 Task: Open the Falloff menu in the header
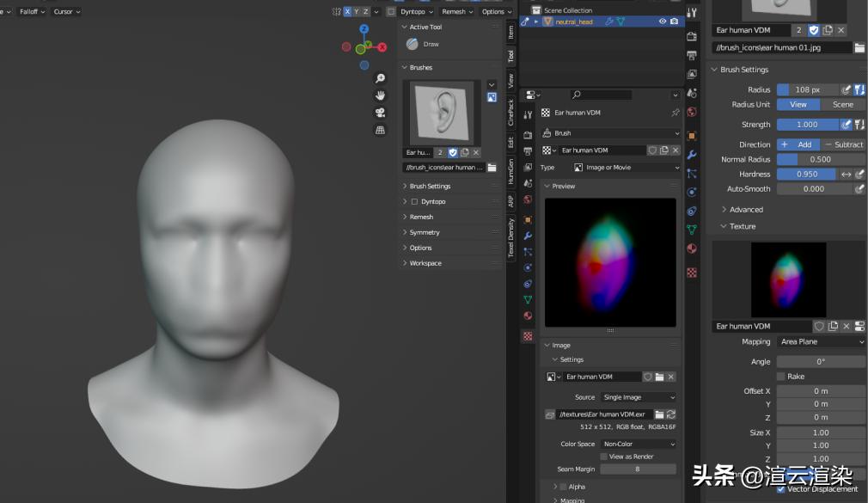pyautogui.click(x=31, y=11)
